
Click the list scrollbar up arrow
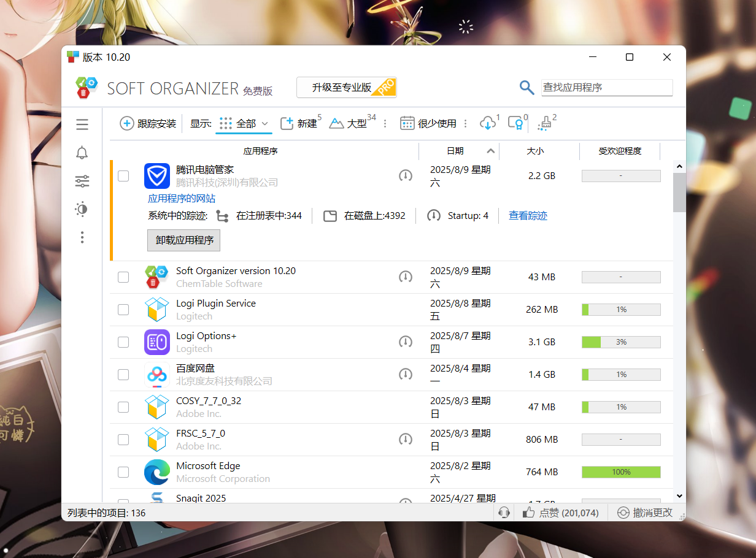click(x=679, y=166)
